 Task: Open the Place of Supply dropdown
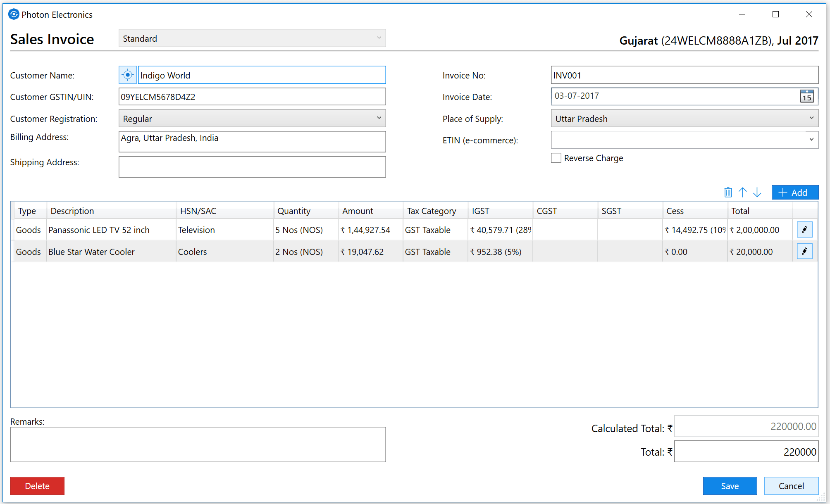coord(684,119)
